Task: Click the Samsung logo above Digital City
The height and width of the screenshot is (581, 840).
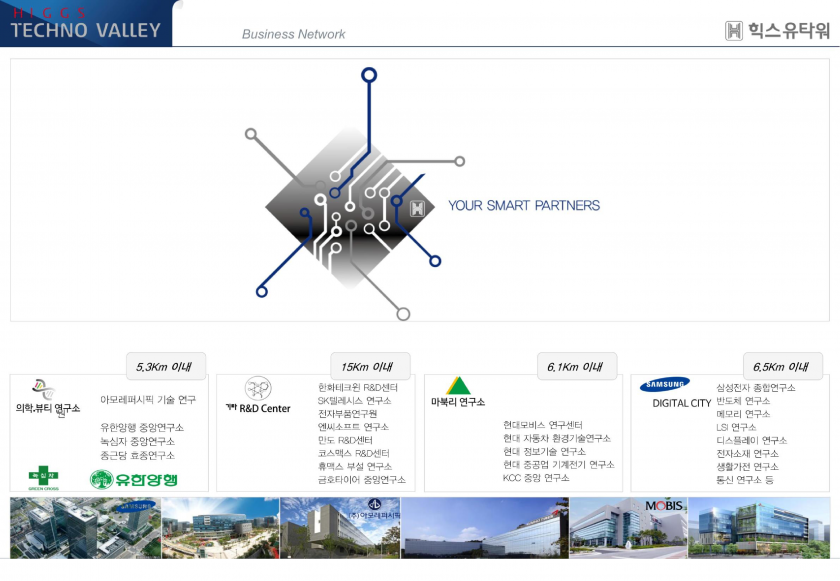Action: (x=665, y=384)
